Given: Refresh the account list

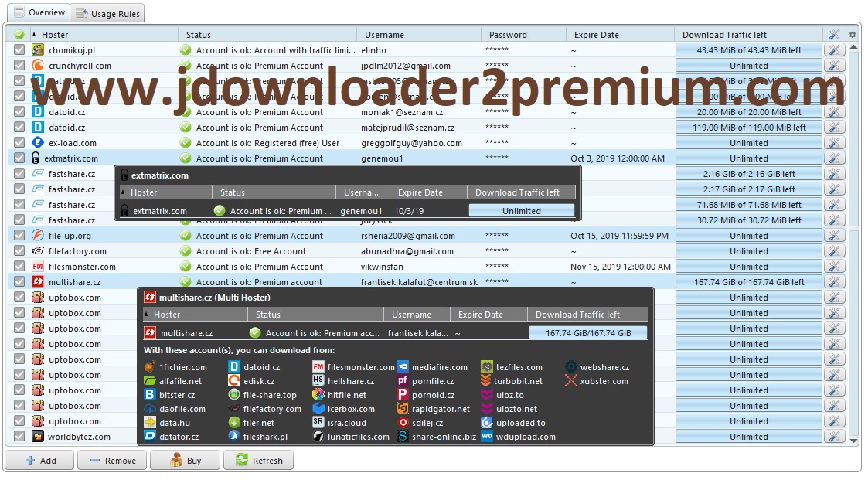Looking at the screenshot, I should (257, 460).
